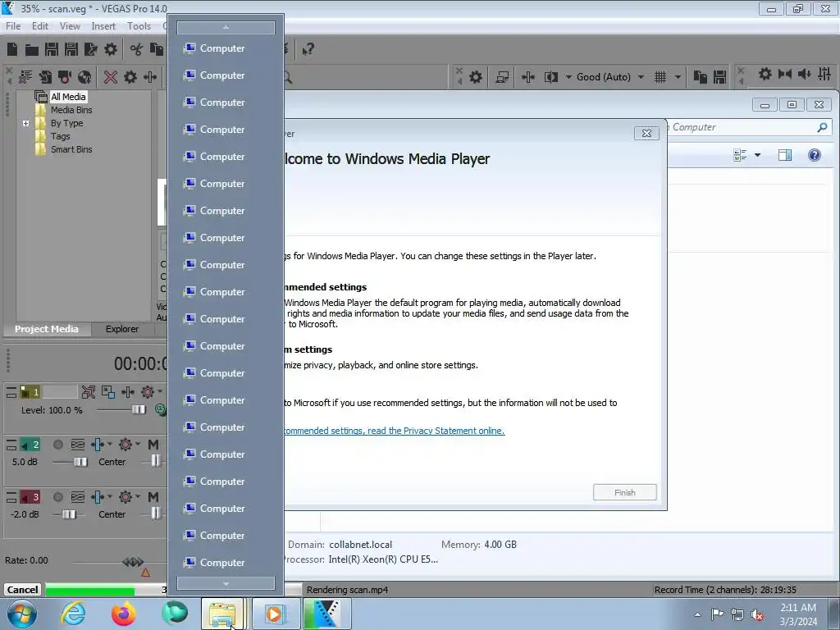Open the File menu
This screenshot has width=840, height=630.
pos(13,25)
